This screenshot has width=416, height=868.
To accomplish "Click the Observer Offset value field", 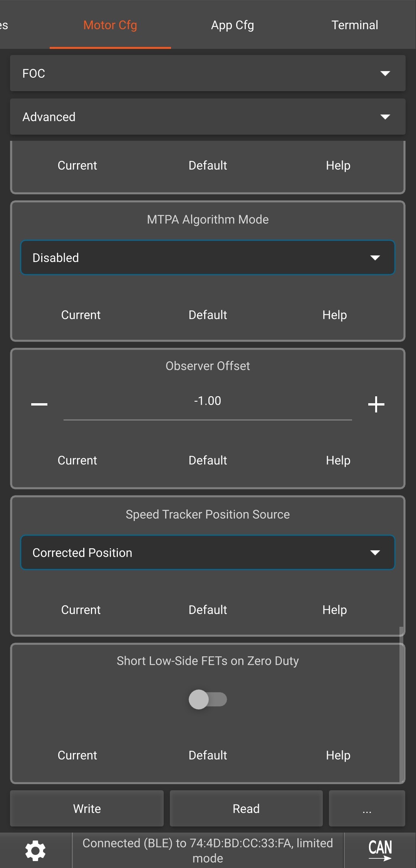I will point(208,401).
